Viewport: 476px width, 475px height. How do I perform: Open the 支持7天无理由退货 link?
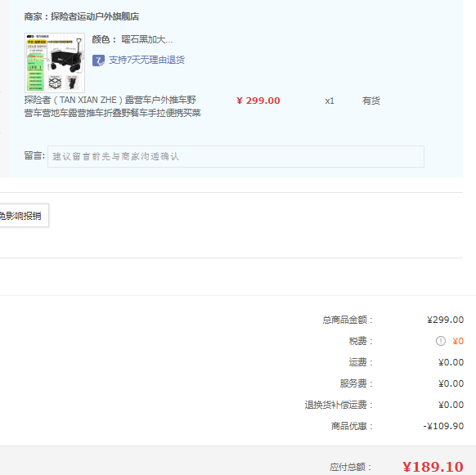click(146, 60)
